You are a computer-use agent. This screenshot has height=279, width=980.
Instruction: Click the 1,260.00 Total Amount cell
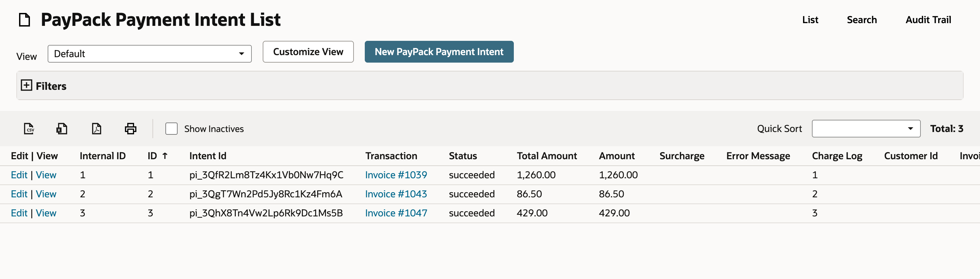click(536, 175)
